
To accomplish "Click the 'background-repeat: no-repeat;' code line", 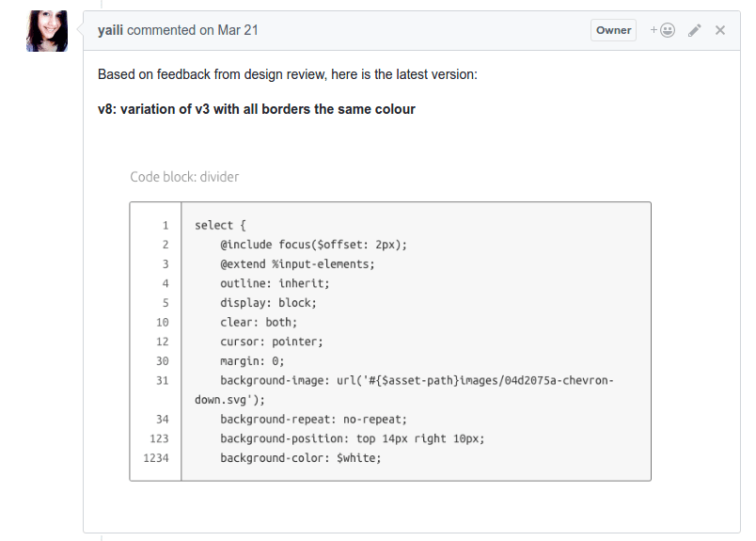I will click(x=313, y=420).
